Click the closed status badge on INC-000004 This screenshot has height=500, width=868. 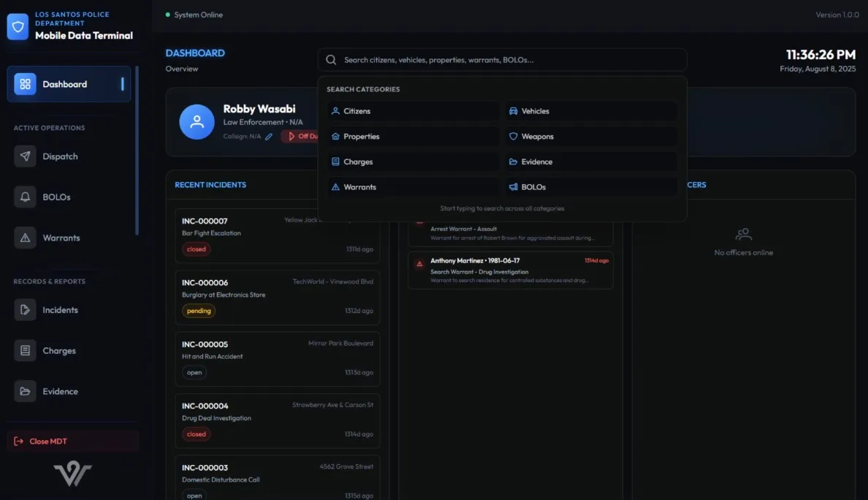click(196, 434)
